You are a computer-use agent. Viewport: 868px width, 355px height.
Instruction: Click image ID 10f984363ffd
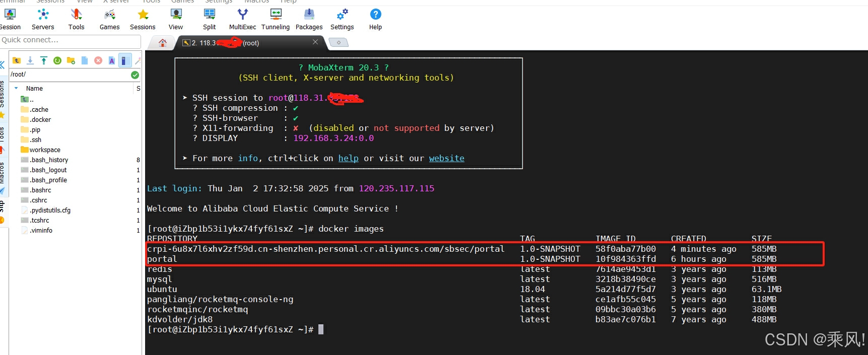[626, 259]
